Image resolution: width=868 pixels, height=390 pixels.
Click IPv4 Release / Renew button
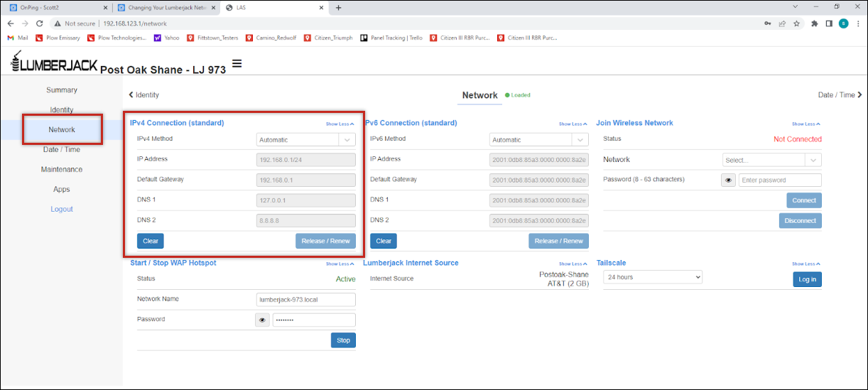pyautogui.click(x=325, y=241)
